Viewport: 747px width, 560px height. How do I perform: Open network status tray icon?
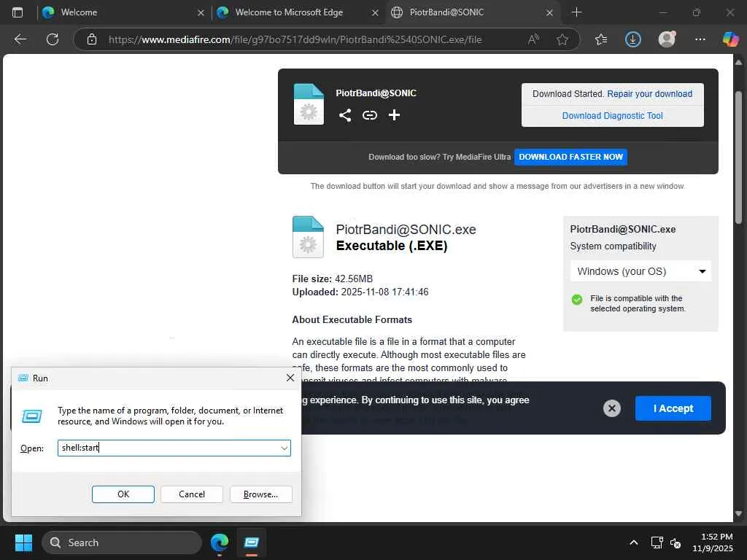click(x=657, y=542)
